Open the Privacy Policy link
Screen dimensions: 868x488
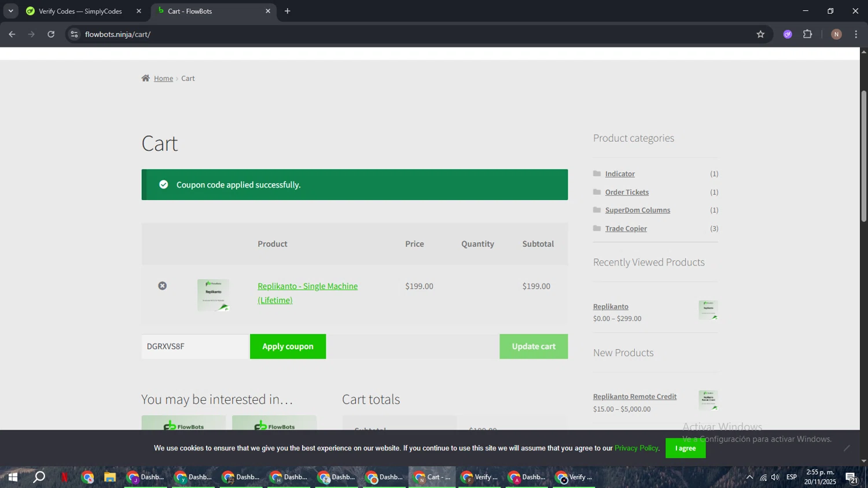coord(636,448)
